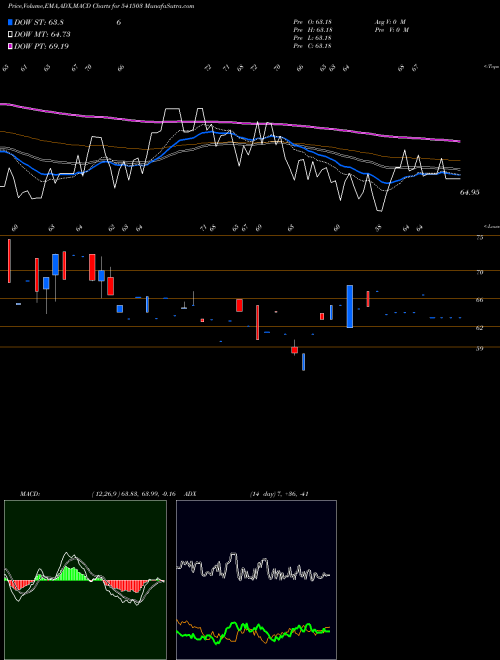This screenshot has width=500, height=660.
Task: Click the chart title mentioning MunafaSutra.com
Action: point(101,6)
